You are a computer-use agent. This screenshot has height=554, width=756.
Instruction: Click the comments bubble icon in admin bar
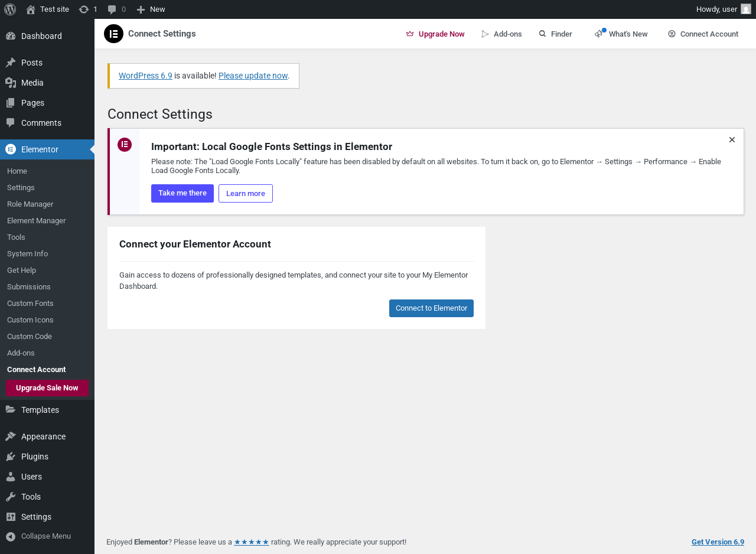coord(112,9)
